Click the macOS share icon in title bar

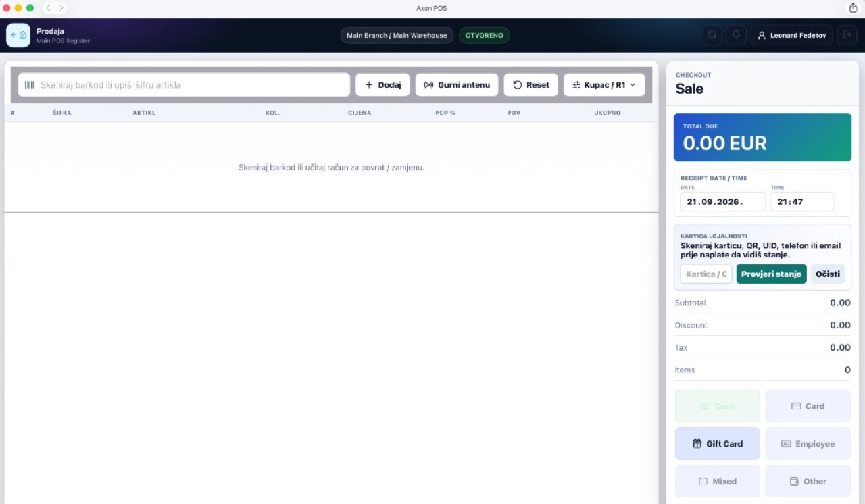(853, 8)
